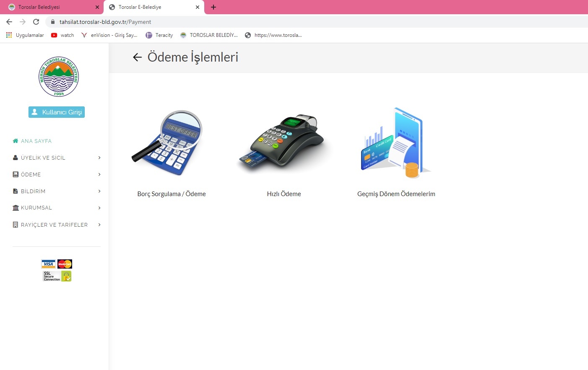Screen dimensions: 588x370
Task: Click the browser reload icon
Action: coord(36,22)
